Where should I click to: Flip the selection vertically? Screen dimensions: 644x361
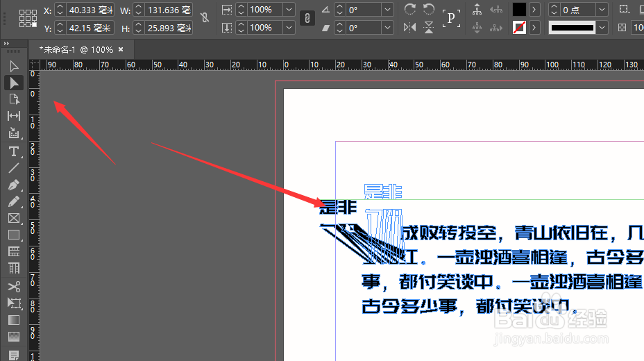coord(429,28)
